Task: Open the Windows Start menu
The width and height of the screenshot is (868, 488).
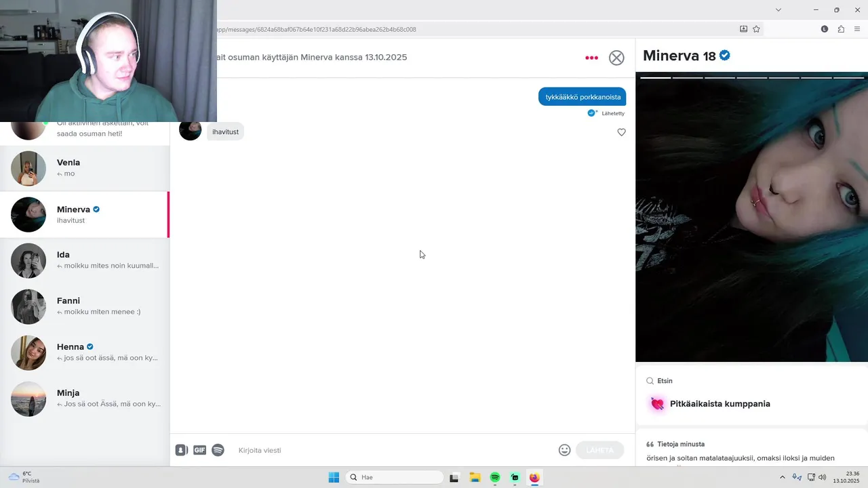Action: pyautogui.click(x=334, y=477)
